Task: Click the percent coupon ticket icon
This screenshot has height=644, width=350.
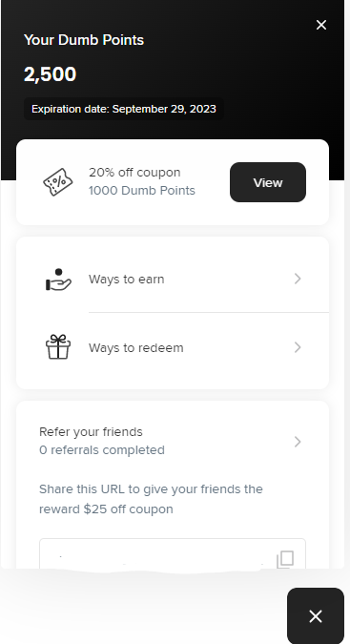Action: click(x=58, y=182)
